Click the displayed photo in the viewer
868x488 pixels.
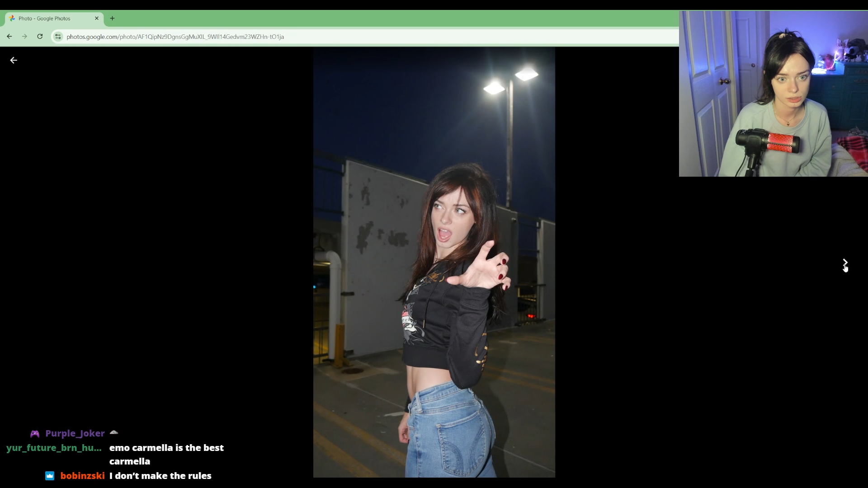[x=434, y=262]
